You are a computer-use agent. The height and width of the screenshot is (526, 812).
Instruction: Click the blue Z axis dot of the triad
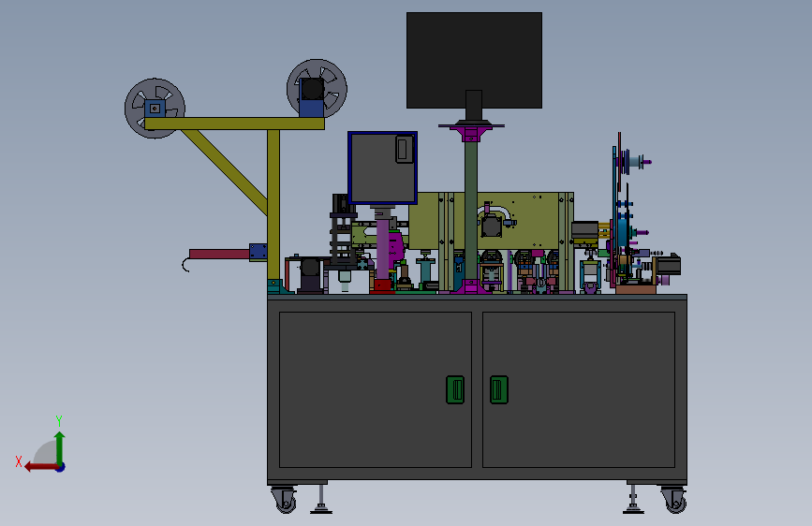61,467
